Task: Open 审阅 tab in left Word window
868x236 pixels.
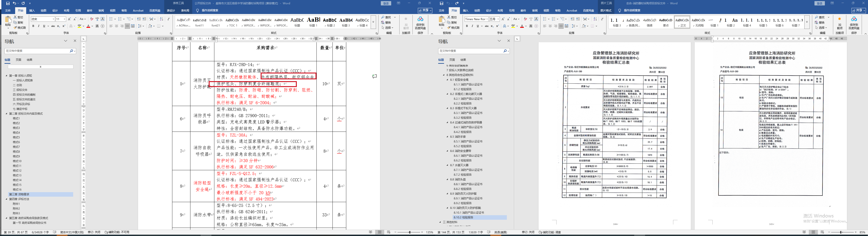Action: (x=101, y=10)
